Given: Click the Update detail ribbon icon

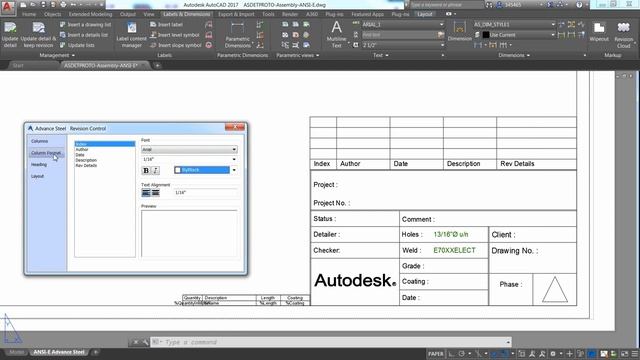Looking at the screenshot, I should (10, 34).
